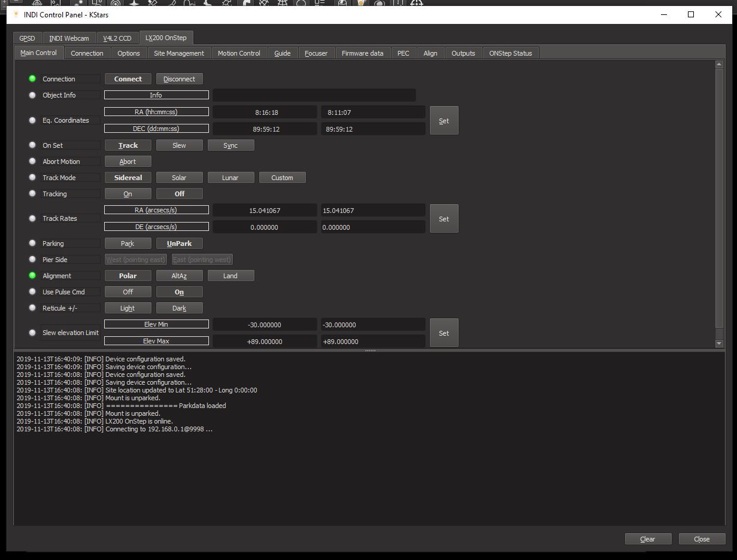Edit the DEC coordinate input field
This screenshot has width=737, height=560.
click(373, 129)
